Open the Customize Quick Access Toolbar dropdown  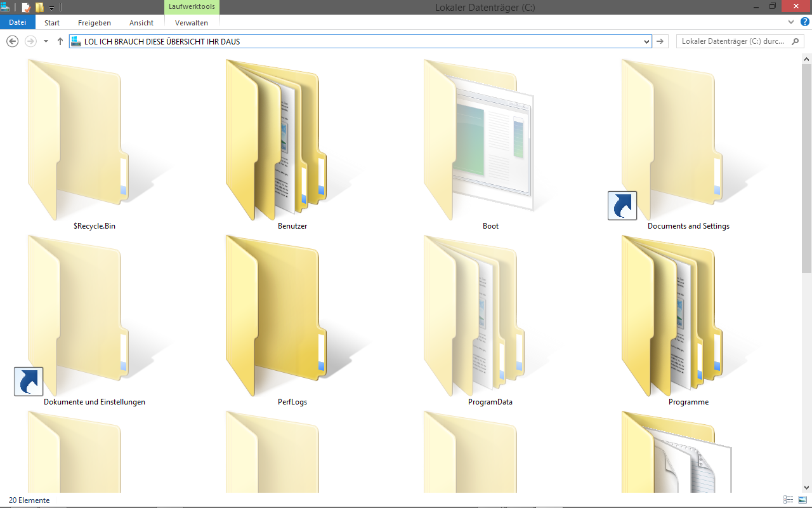[x=52, y=8]
